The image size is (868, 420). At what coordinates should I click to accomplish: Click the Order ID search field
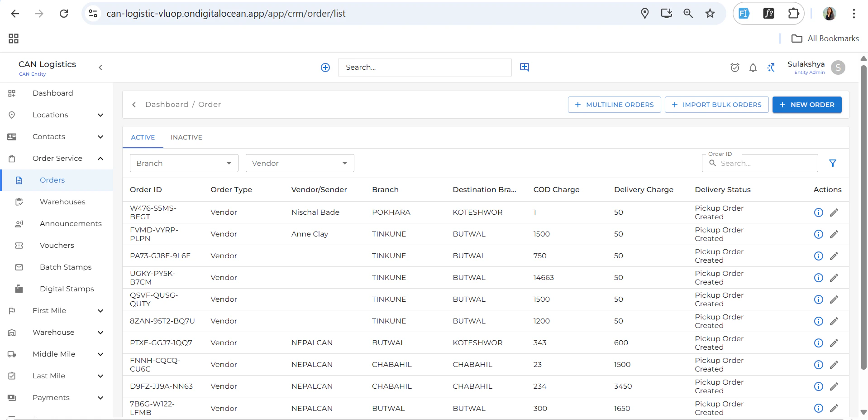click(x=766, y=163)
